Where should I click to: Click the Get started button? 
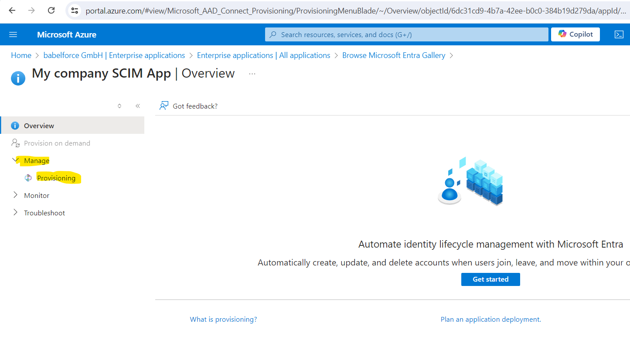(x=490, y=279)
